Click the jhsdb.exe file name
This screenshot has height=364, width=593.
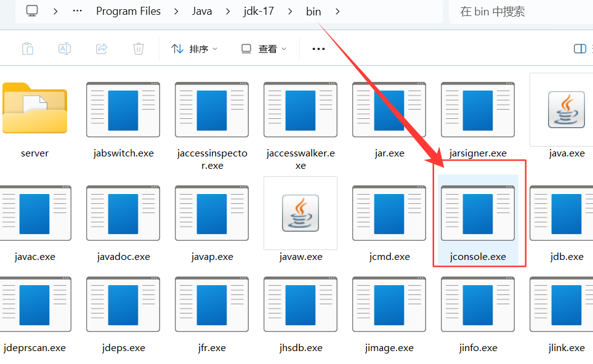tap(301, 348)
